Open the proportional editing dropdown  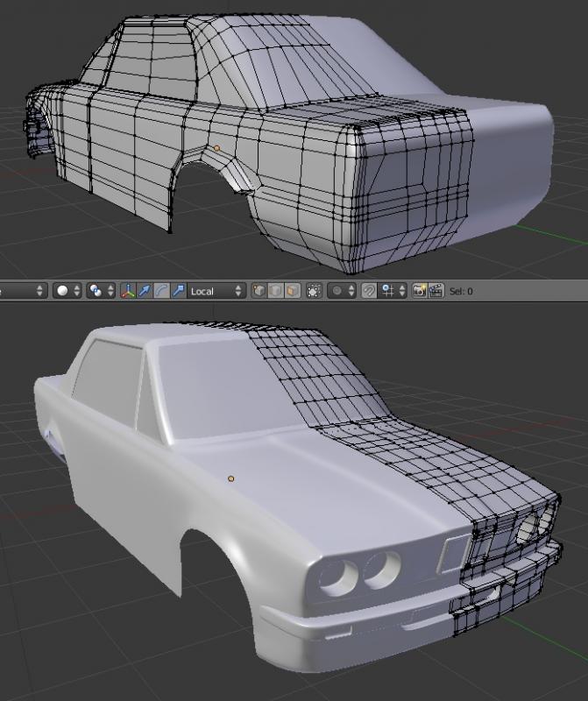(342, 291)
